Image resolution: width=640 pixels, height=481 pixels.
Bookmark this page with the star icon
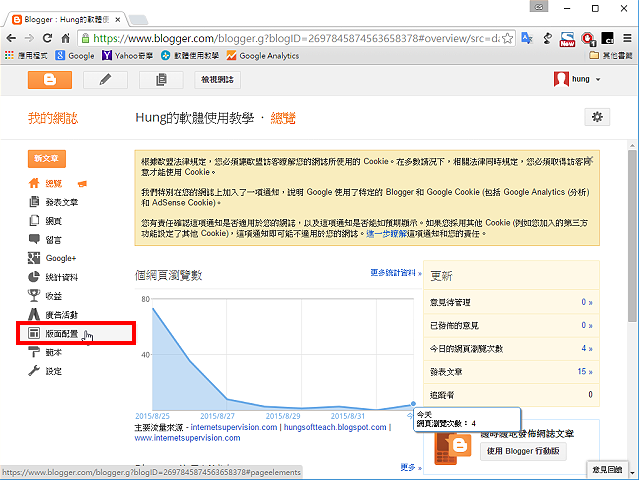coord(507,38)
